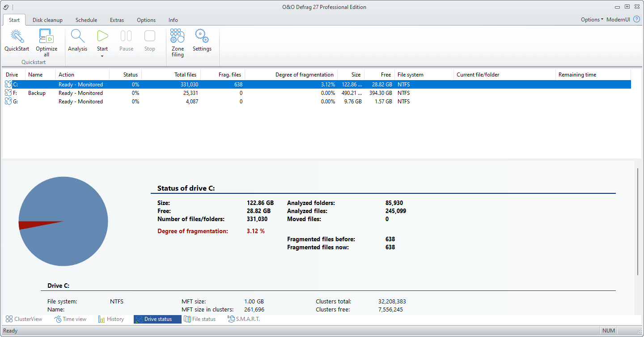Sort by Free column header

point(379,75)
